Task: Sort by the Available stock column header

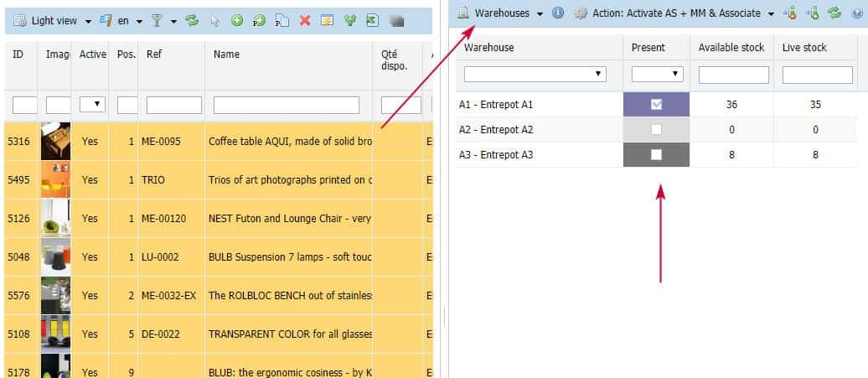Action: point(731,48)
